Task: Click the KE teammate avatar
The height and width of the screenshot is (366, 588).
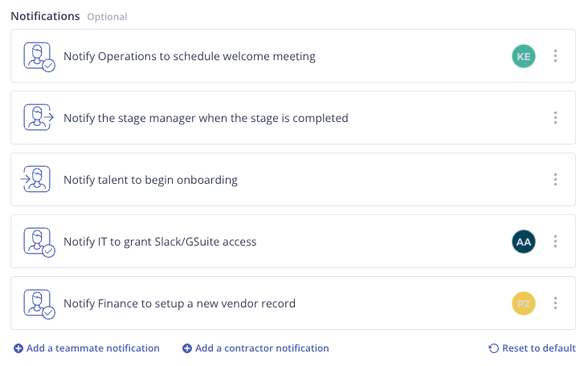Action: (524, 56)
